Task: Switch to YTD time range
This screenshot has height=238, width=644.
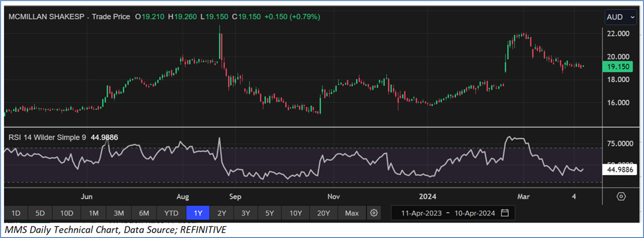Action: [x=171, y=213]
